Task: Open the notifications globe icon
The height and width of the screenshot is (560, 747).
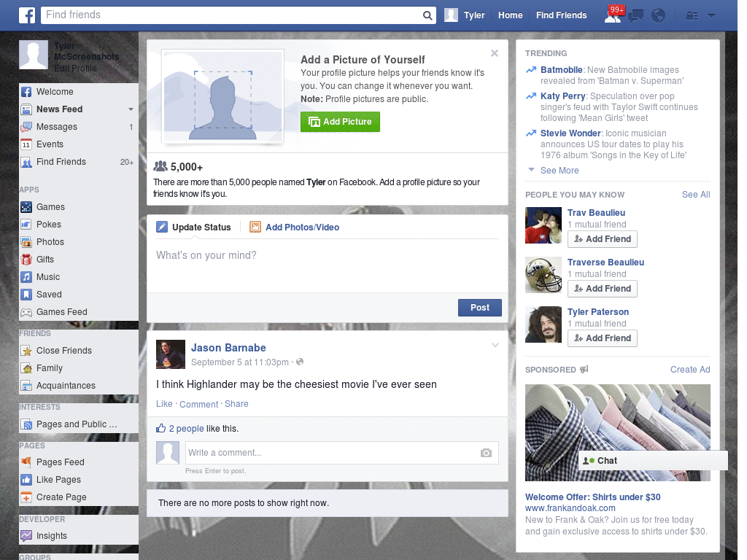Action: (659, 16)
